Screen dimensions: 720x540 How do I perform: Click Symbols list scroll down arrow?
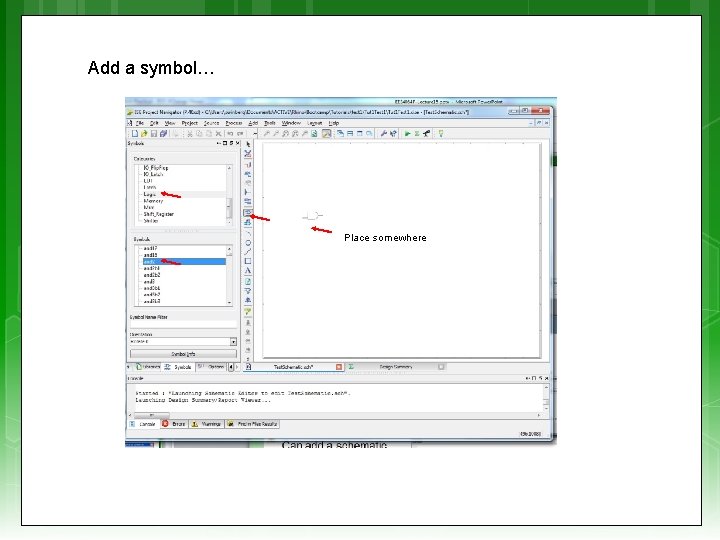pyautogui.click(x=229, y=303)
